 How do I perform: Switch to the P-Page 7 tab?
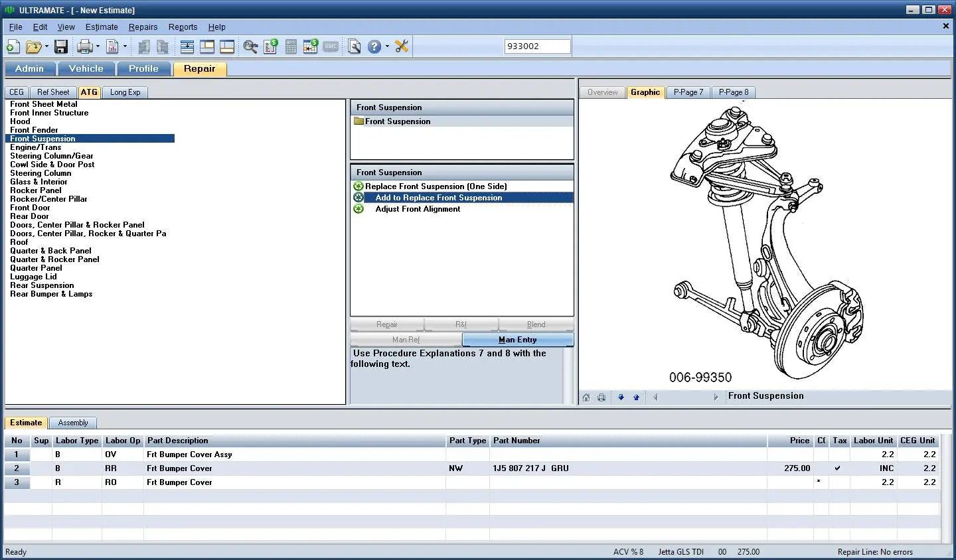click(688, 92)
